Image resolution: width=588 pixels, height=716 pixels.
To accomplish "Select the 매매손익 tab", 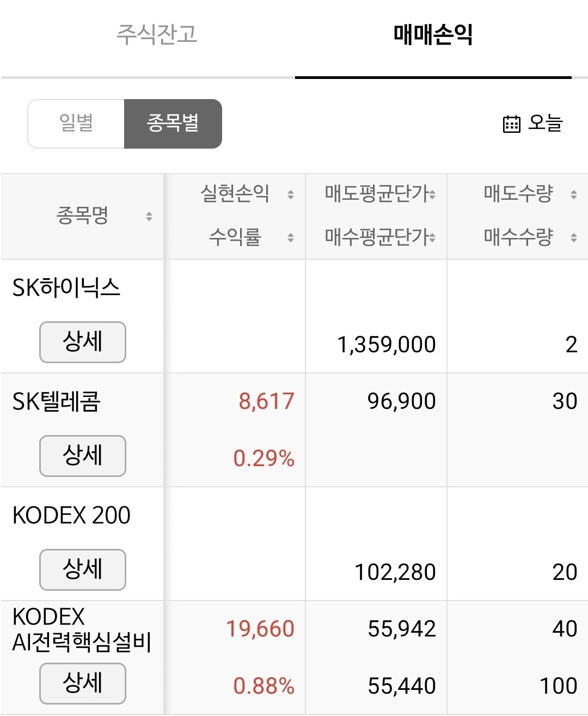I will (x=433, y=34).
